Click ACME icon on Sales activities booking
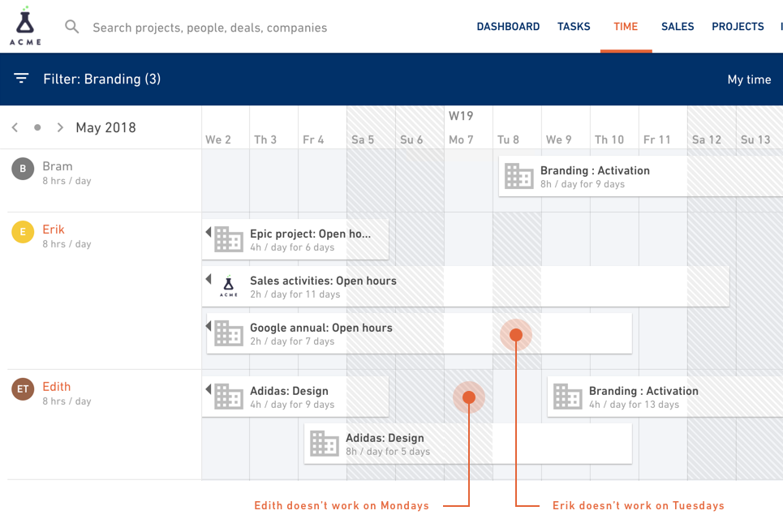Screen dimensions: 783x532 [229, 286]
